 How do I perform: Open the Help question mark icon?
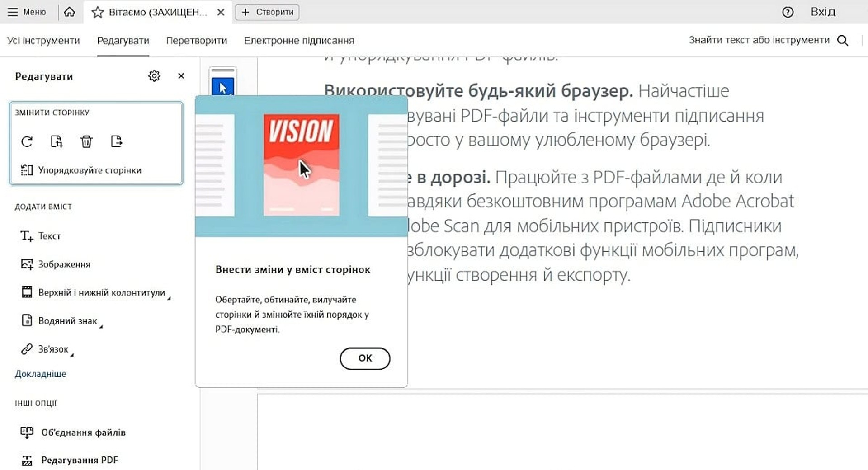[x=788, y=12]
